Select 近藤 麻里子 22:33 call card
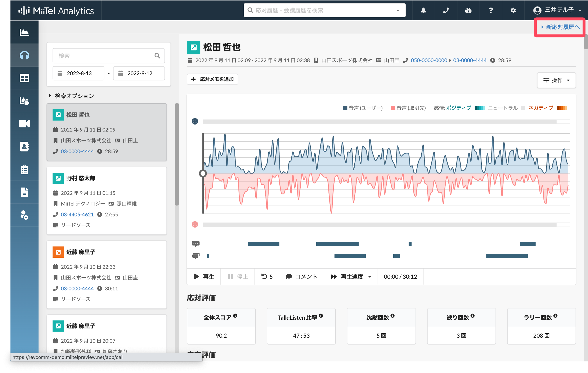The height and width of the screenshot is (373, 588). (x=107, y=275)
